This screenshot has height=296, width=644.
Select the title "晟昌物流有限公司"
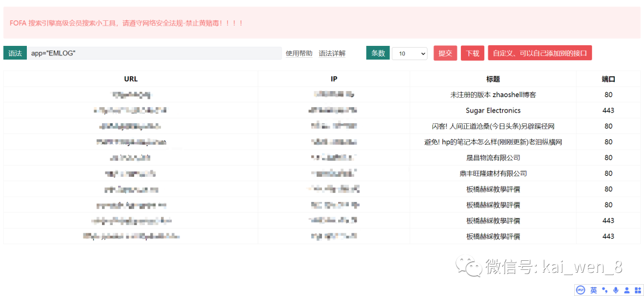(x=493, y=158)
